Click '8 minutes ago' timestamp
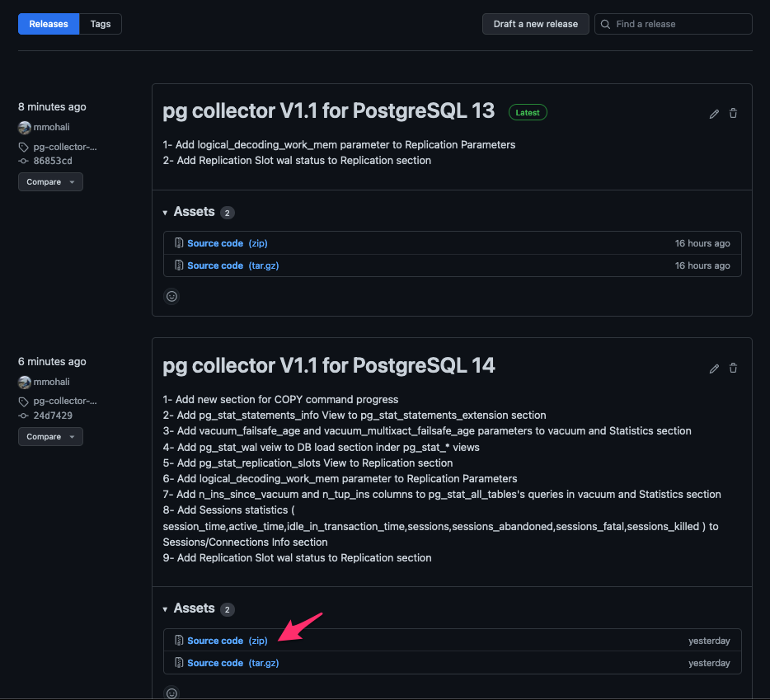Screen dimensions: 770x700 [x=52, y=106]
